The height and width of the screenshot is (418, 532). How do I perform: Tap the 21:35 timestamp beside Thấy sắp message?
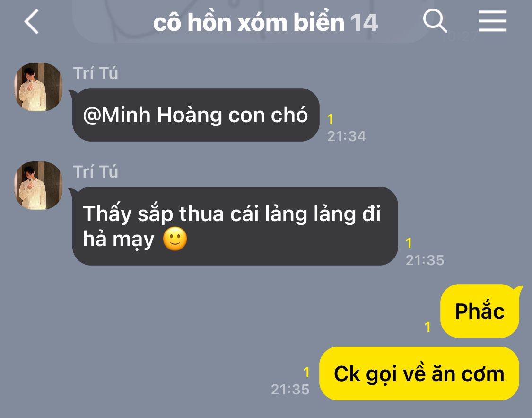click(x=425, y=260)
